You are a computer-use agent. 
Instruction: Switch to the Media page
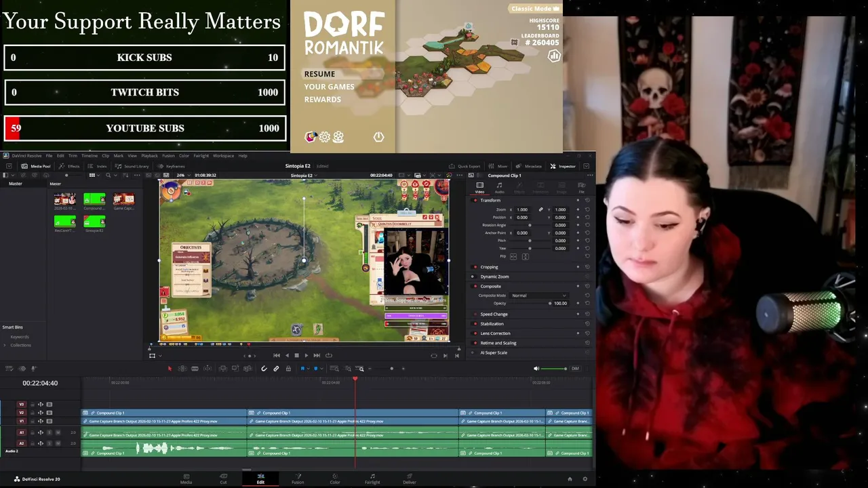[x=186, y=479]
